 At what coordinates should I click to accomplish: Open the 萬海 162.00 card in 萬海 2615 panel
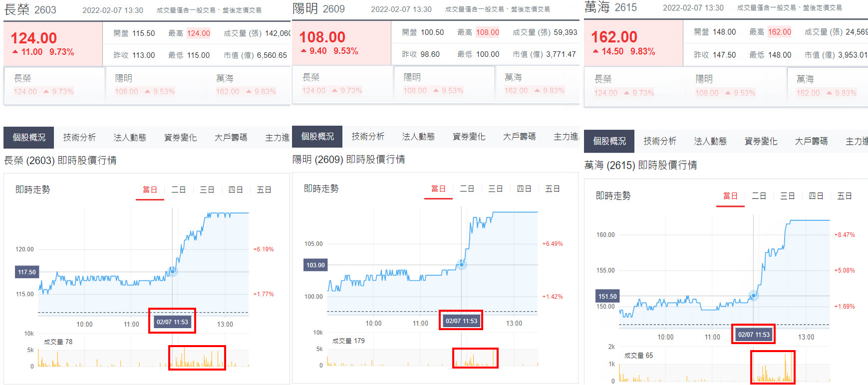click(828, 86)
